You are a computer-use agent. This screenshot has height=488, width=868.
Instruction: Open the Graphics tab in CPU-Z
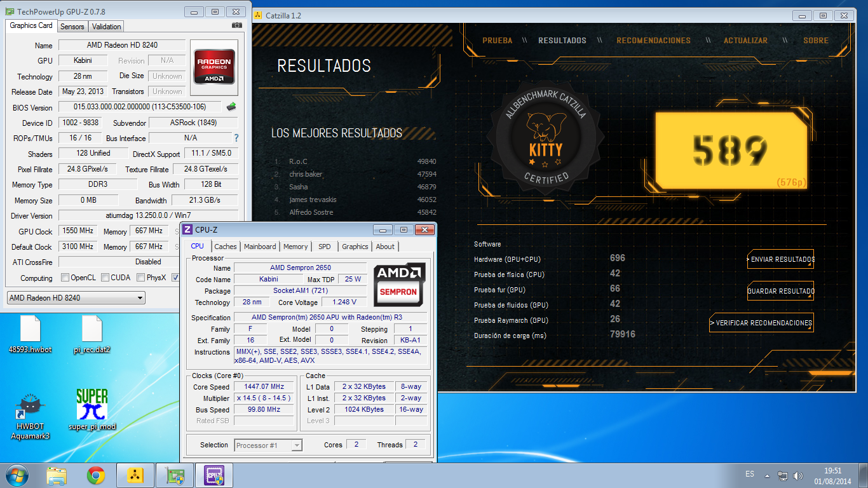tap(355, 247)
